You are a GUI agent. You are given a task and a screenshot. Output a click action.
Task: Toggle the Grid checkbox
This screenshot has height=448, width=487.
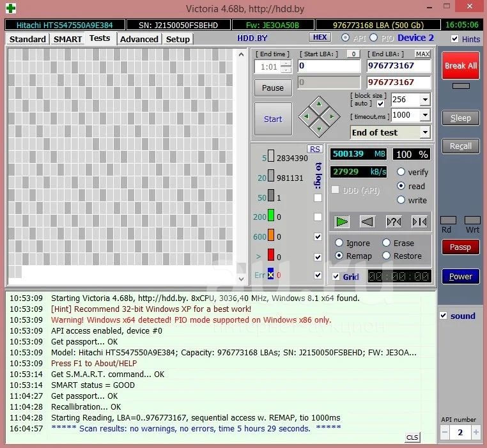(336, 277)
